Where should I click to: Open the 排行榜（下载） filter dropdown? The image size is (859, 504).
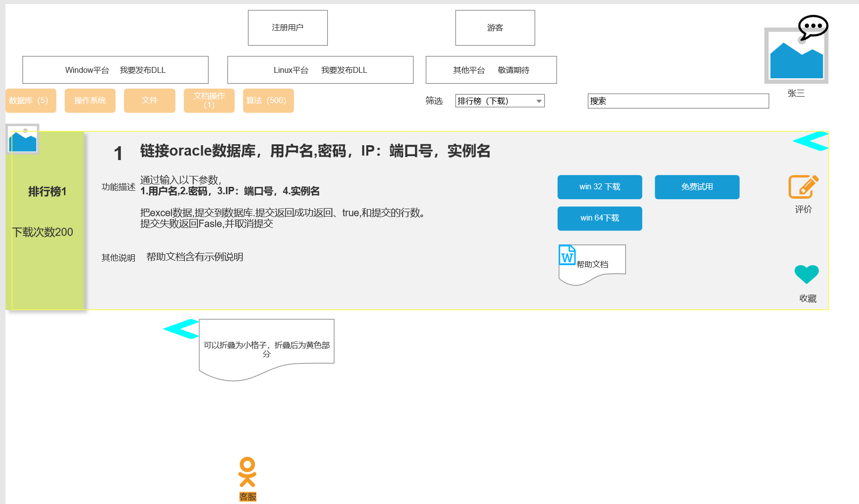point(500,101)
